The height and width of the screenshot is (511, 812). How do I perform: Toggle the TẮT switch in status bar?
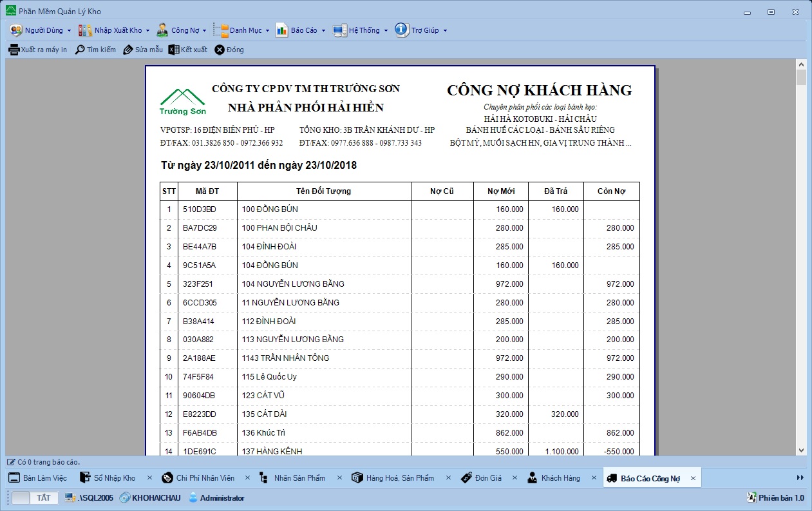(x=35, y=497)
